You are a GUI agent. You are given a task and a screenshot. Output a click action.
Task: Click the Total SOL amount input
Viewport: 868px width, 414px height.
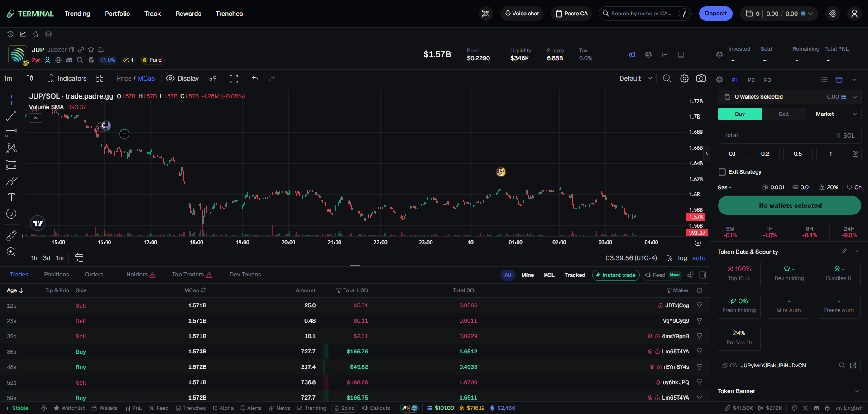point(790,135)
